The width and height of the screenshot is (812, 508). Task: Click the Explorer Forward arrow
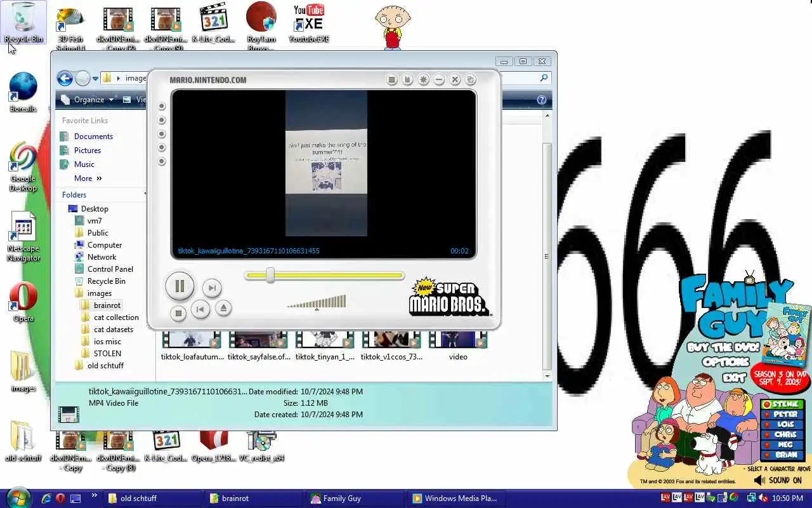click(x=82, y=78)
